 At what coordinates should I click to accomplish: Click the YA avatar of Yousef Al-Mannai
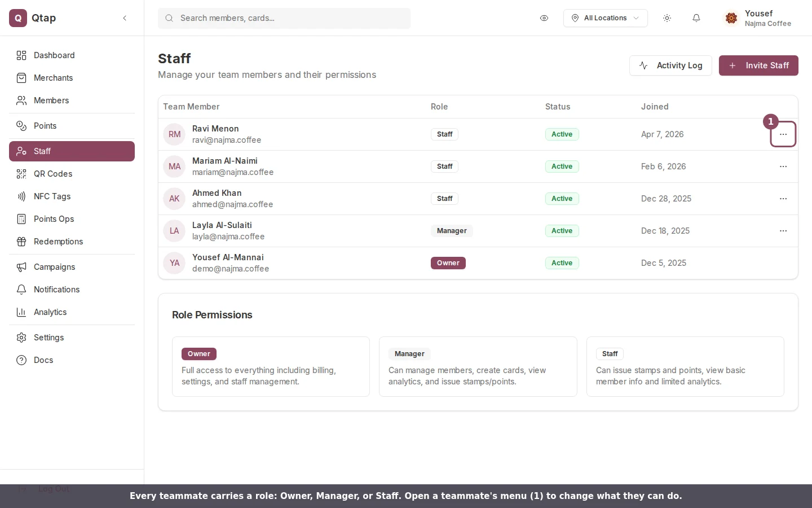click(174, 263)
